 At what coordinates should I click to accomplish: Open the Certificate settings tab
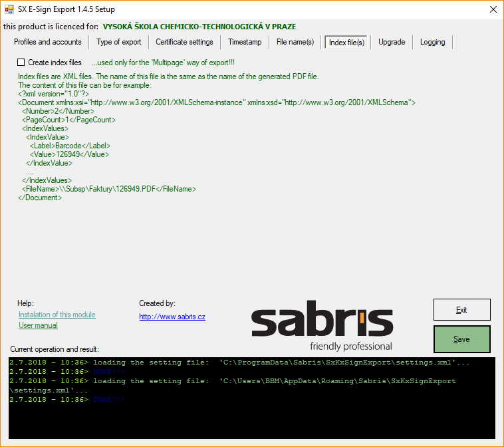[184, 42]
